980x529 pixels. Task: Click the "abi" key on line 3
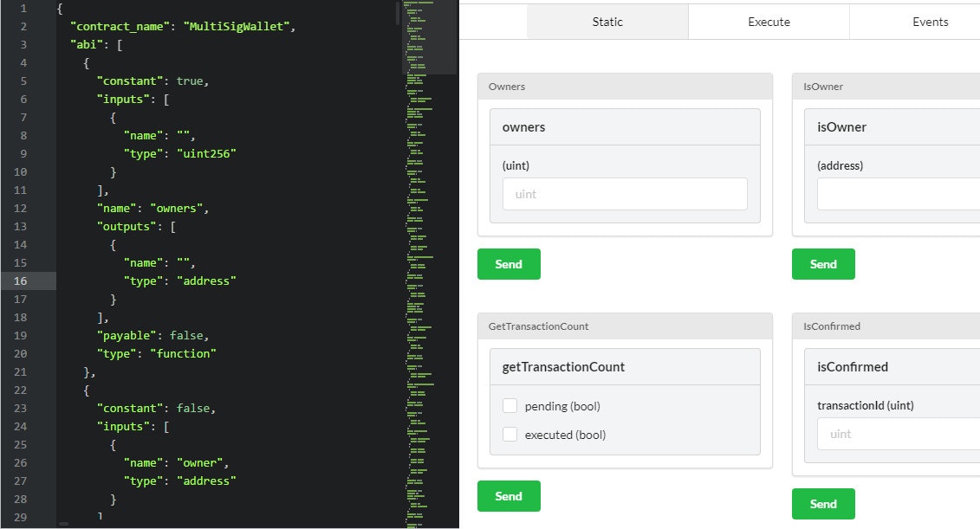point(87,44)
